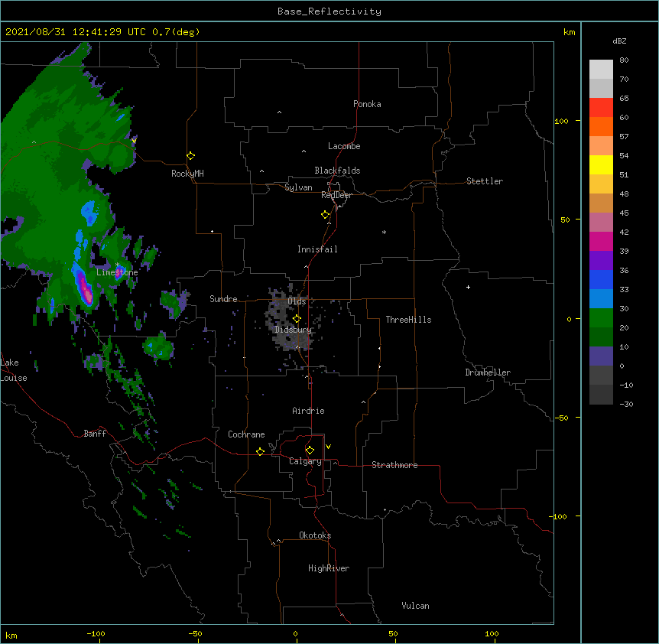Click the yellow V marker at storm's northeast edge
659x644 pixels.
134,141
